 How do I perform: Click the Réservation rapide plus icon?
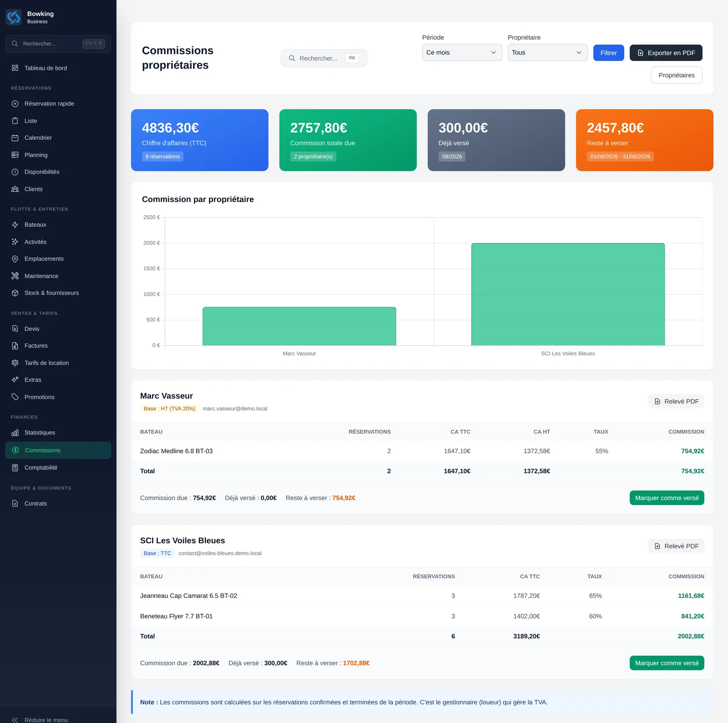tap(15, 104)
